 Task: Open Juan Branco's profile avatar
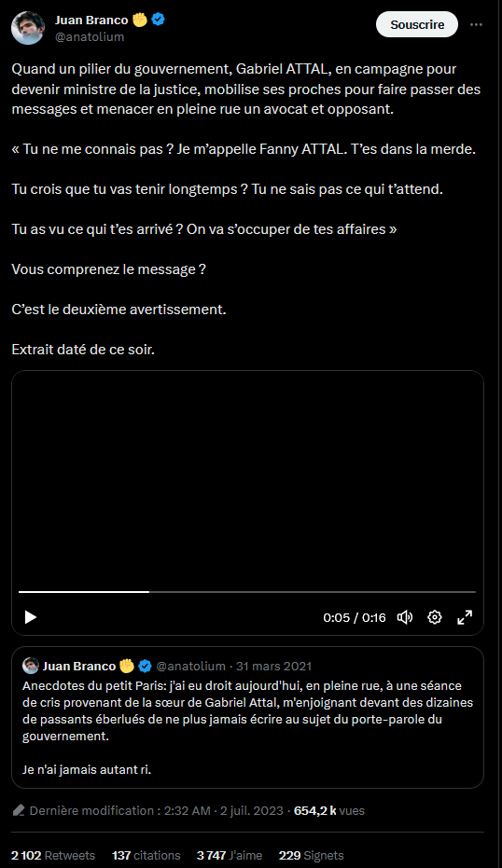pyautogui.click(x=28, y=28)
